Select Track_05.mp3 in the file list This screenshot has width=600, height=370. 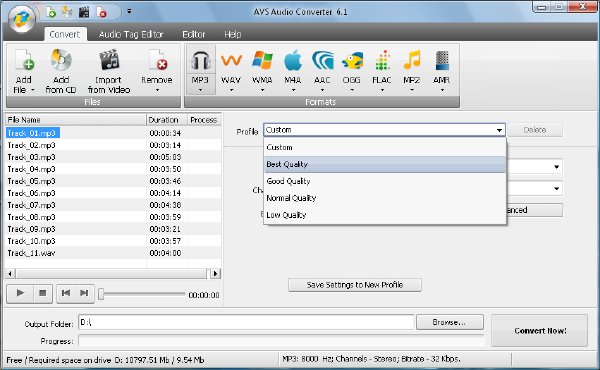pyautogui.click(x=31, y=181)
